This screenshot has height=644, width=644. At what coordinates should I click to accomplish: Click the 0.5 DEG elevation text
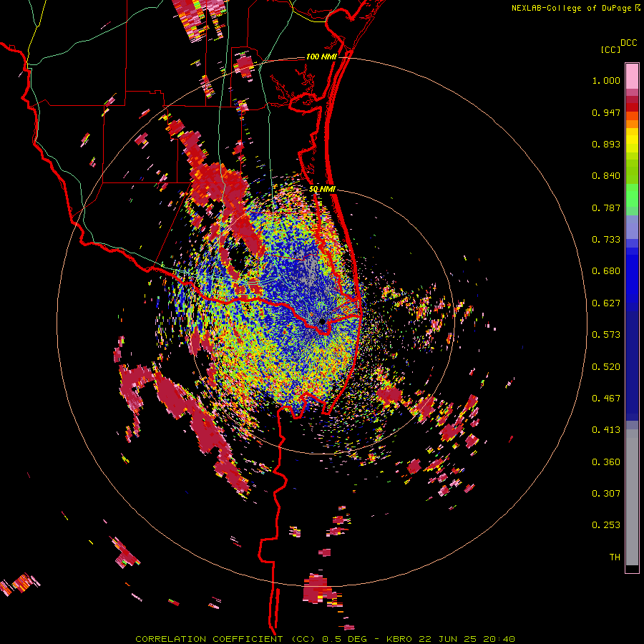tap(345, 639)
